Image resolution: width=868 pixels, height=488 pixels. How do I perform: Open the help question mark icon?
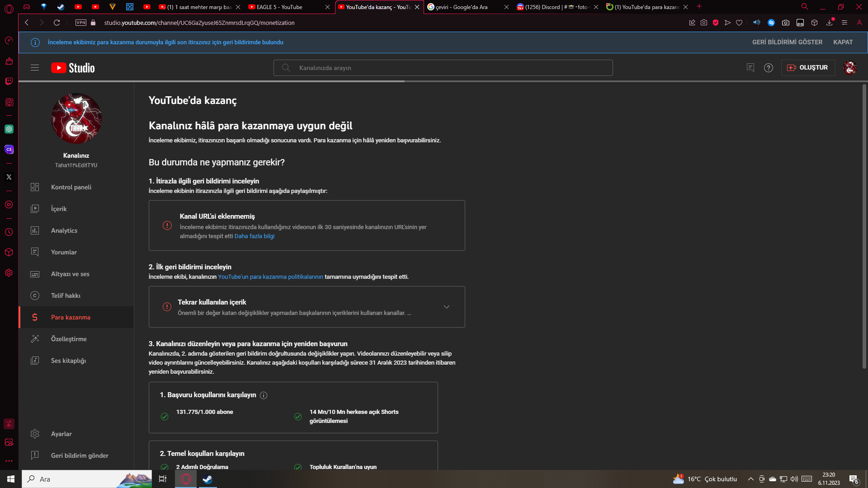pyautogui.click(x=768, y=68)
